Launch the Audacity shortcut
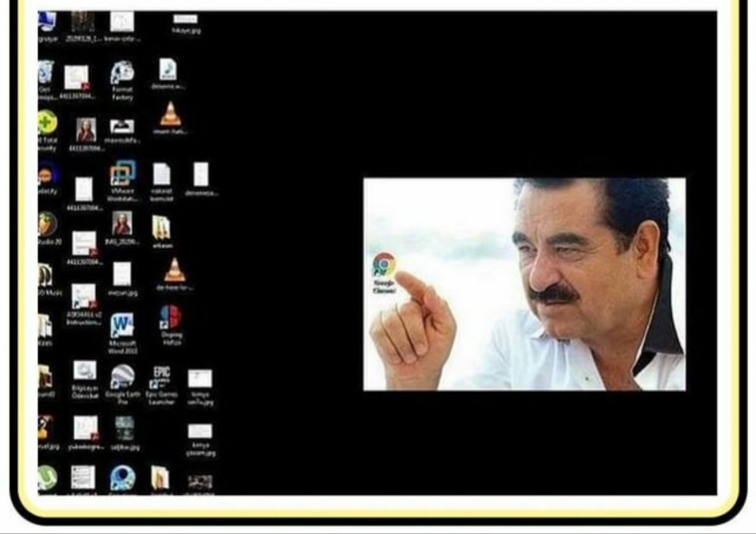Screen dimensions: 756x534 click(x=47, y=174)
